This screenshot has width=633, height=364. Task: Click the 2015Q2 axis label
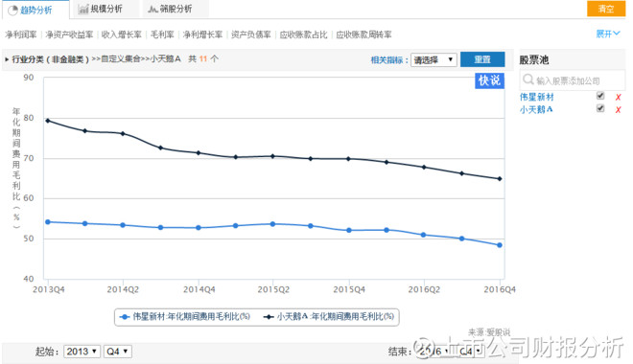(x=273, y=289)
